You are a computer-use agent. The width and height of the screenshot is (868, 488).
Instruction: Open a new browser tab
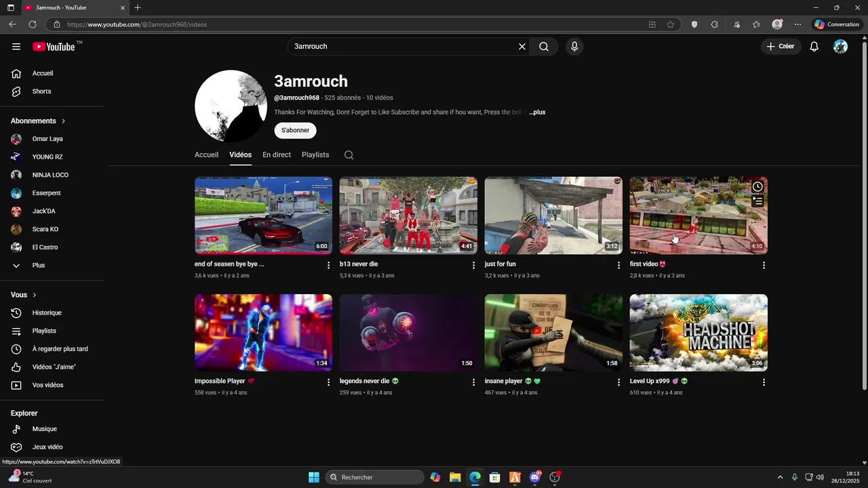[x=138, y=7]
